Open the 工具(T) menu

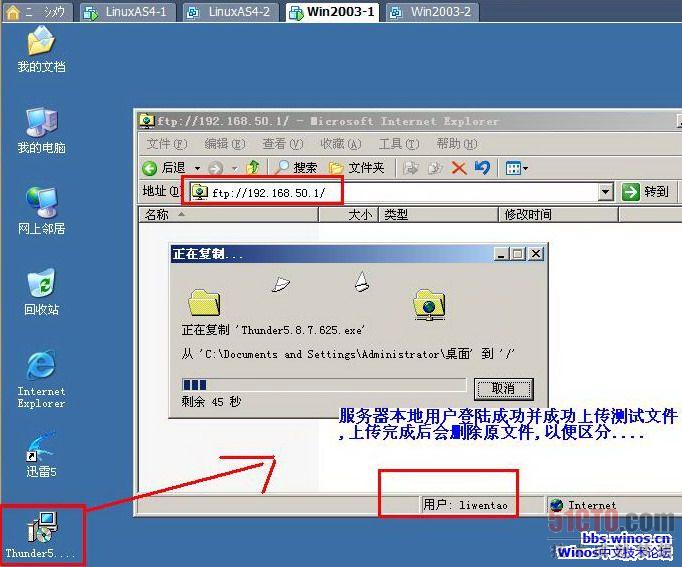point(399,143)
